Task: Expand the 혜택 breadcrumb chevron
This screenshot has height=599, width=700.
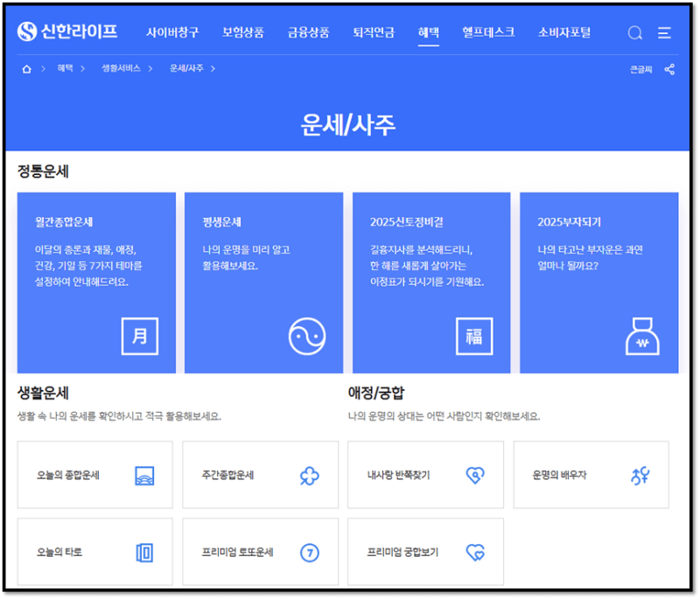Action: click(82, 69)
